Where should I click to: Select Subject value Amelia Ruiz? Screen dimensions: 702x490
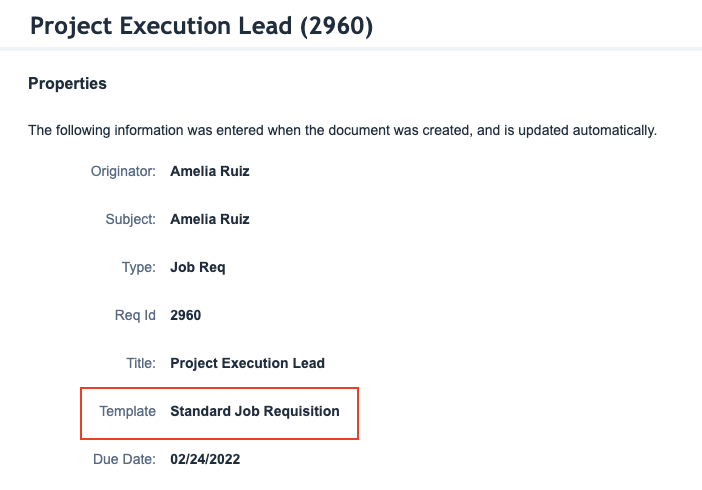pos(210,219)
